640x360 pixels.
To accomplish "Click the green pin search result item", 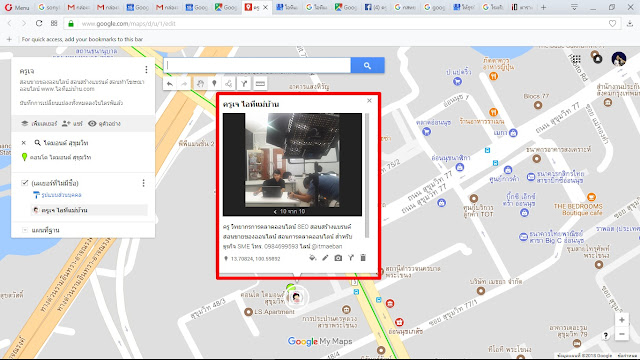I will [56, 157].
